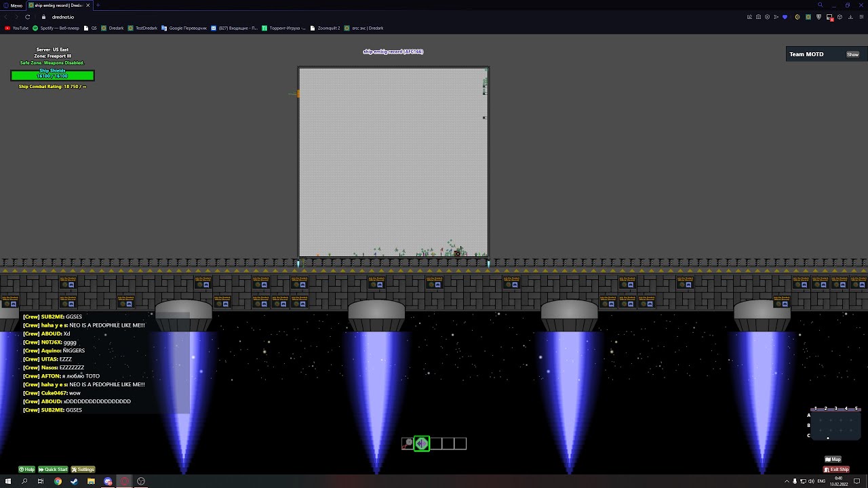Click the snapshot camera icon
This screenshot has width=868, height=488.
pos(758,17)
